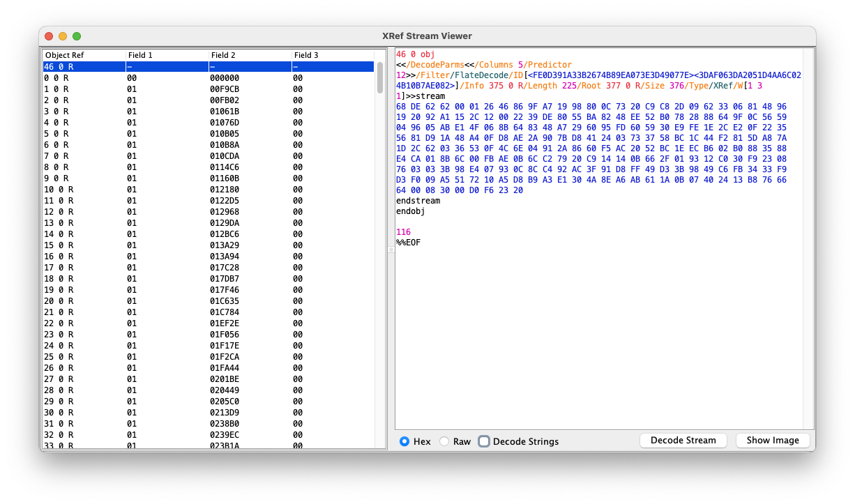
Task: Select row 11 0 R
Action: pos(209,201)
